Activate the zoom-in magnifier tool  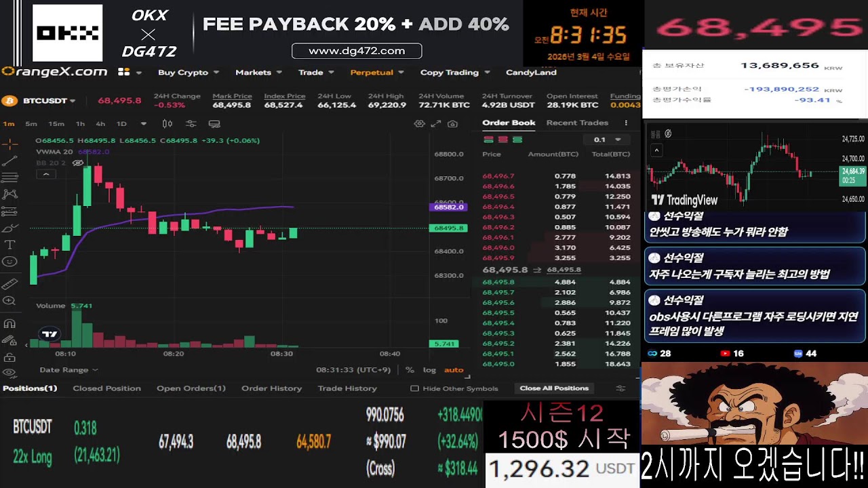tap(9, 301)
